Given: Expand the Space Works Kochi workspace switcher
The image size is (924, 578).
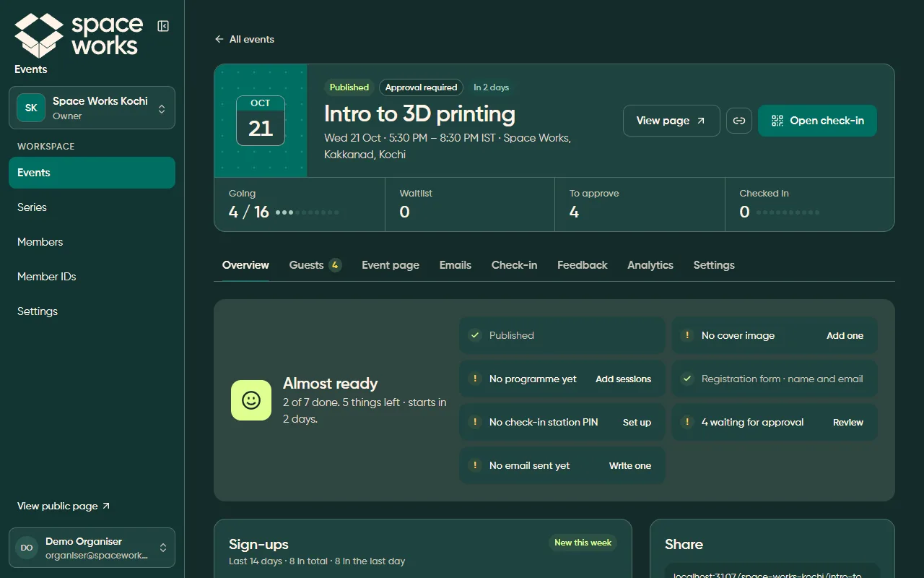Looking at the screenshot, I should [92, 108].
